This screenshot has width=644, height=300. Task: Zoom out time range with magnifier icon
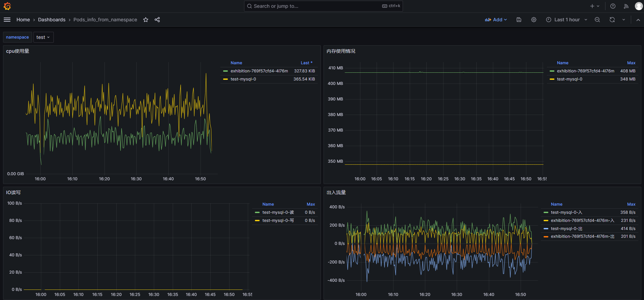click(x=597, y=20)
